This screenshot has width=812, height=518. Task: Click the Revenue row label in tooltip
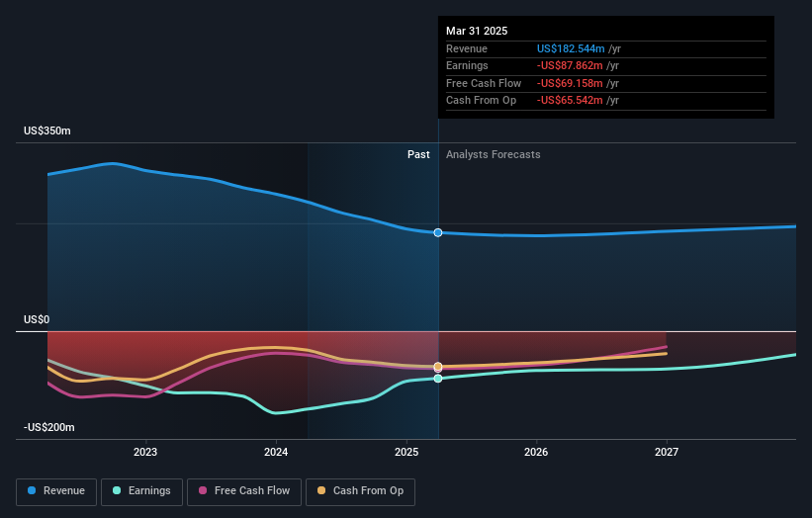(467, 48)
